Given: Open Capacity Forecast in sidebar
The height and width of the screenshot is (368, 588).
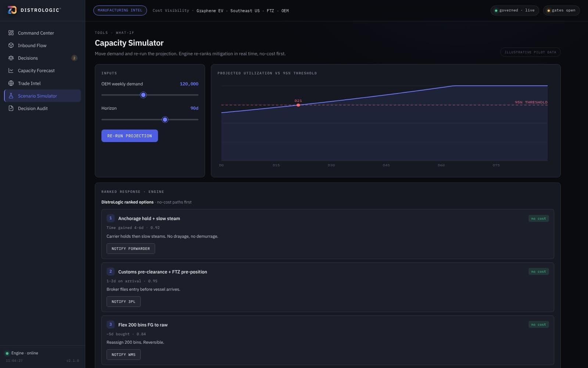Looking at the screenshot, I should (x=42, y=70).
